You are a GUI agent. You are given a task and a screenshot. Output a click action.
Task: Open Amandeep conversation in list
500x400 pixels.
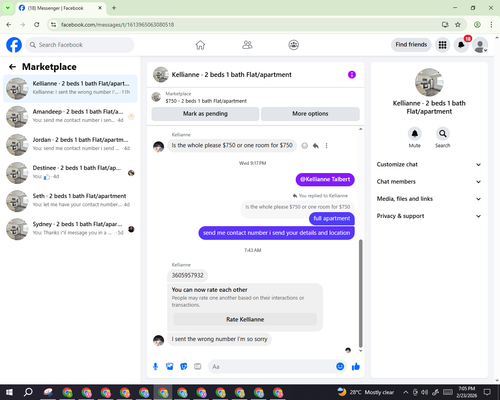click(70, 117)
